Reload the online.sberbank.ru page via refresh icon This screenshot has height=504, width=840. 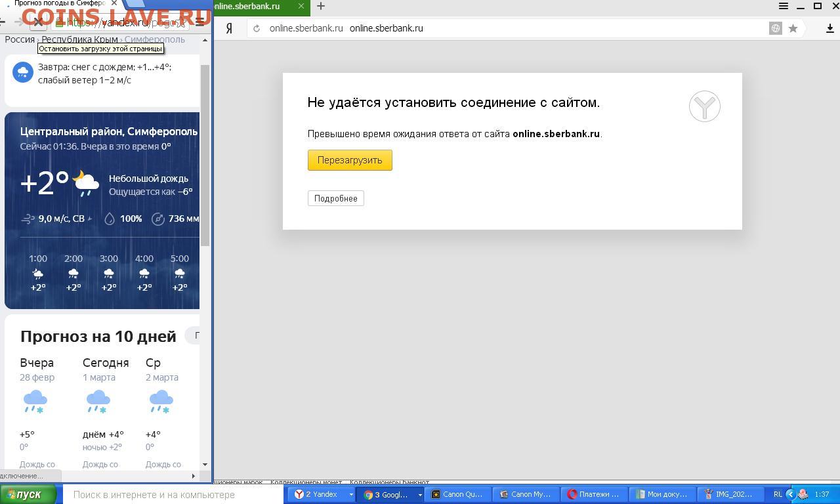(257, 28)
